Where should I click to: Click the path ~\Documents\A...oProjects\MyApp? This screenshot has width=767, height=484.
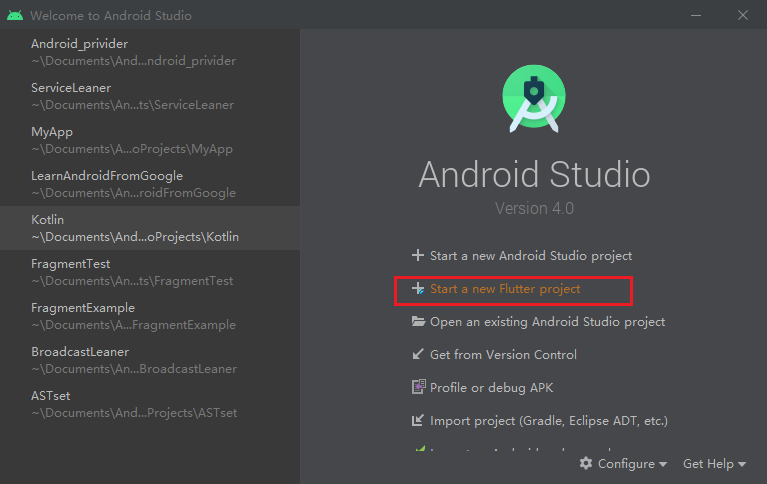coord(132,149)
